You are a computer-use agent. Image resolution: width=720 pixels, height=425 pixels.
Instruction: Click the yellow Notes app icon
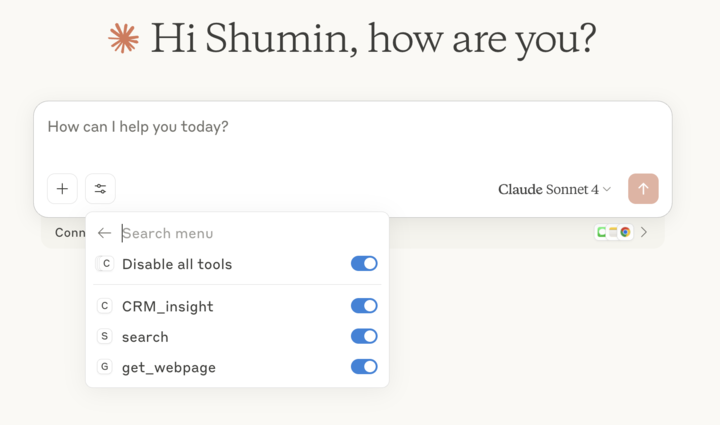(x=614, y=232)
